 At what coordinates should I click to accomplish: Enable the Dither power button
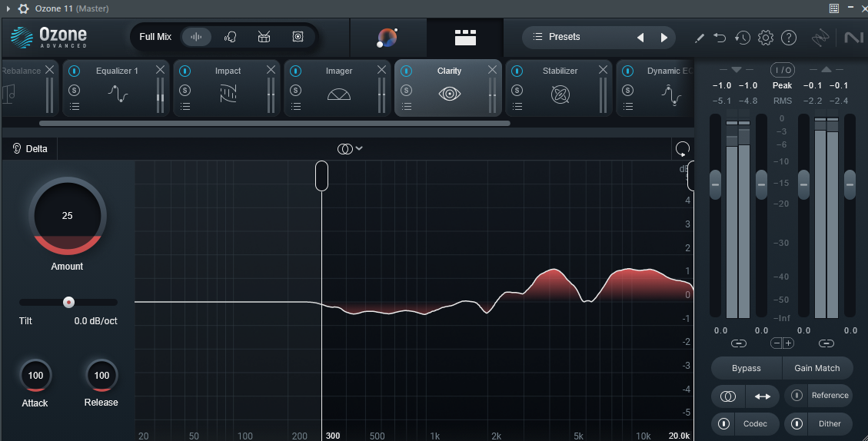pos(796,424)
